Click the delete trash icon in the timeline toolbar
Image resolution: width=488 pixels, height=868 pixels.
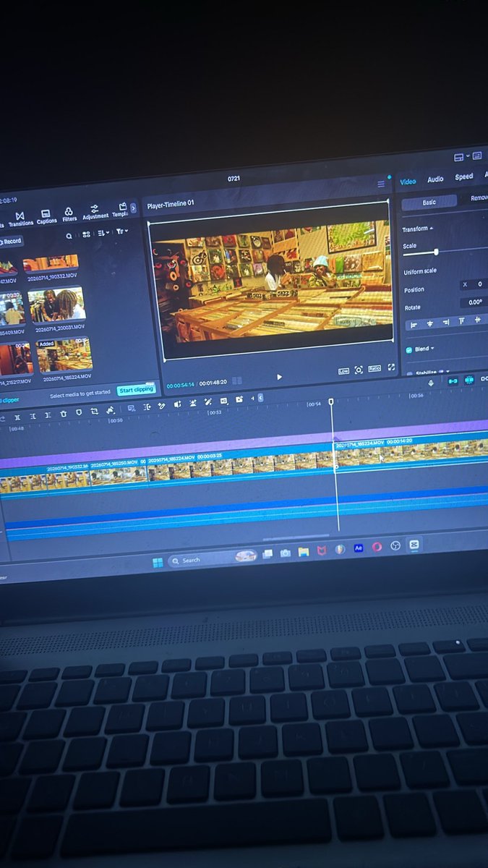pos(64,413)
